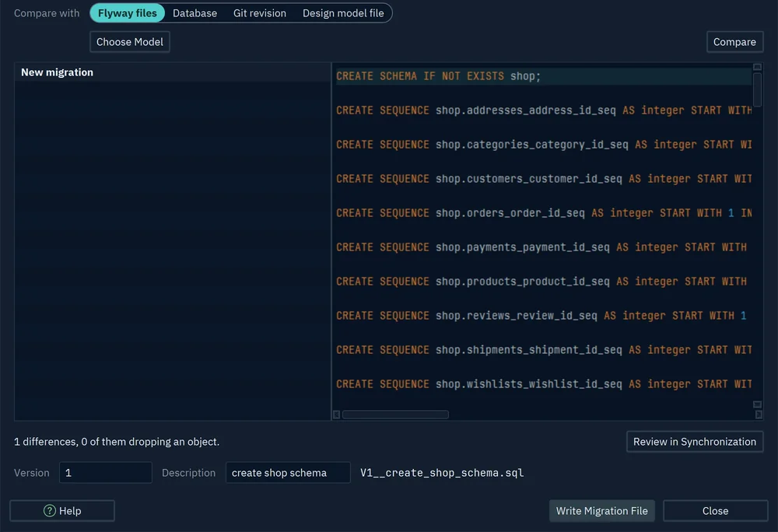This screenshot has height=532, width=778.
Task: Click the differences summary status text
Action: pyautogui.click(x=117, y=441)
